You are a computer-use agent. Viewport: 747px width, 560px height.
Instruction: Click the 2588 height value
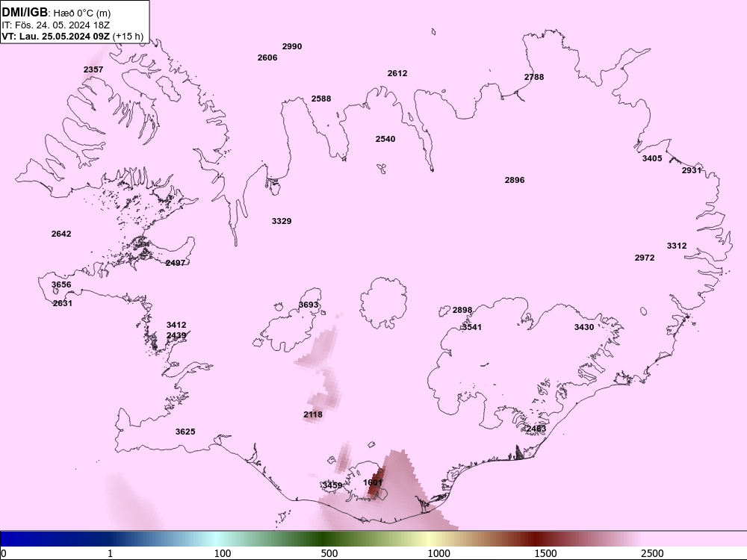click(321, 99)
